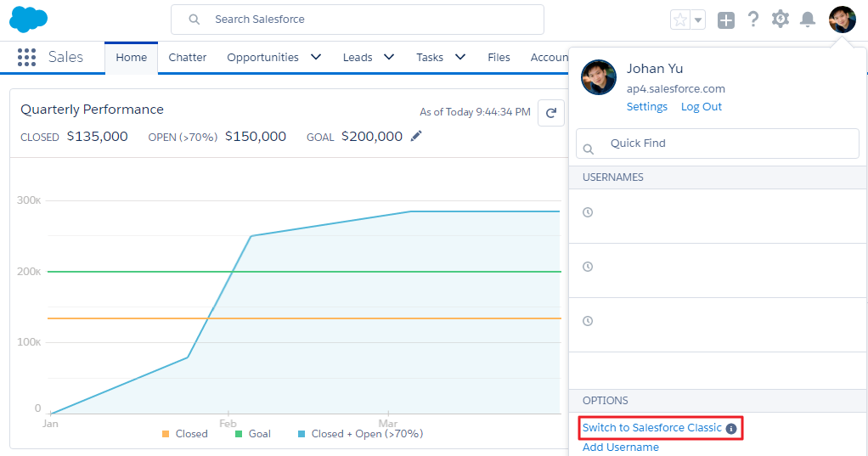Click info icon beside Switch to Classic
The width and height of the screenshot is (868, 456).
731,429
